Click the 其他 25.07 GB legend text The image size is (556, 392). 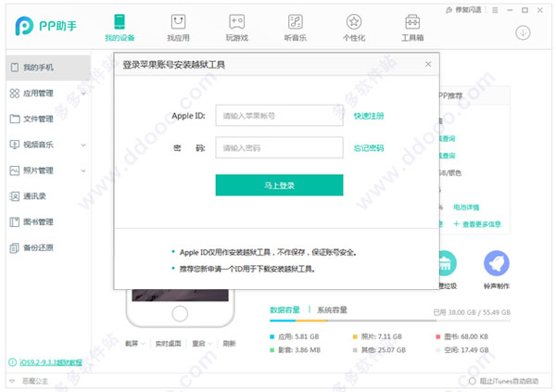point(384,350)
